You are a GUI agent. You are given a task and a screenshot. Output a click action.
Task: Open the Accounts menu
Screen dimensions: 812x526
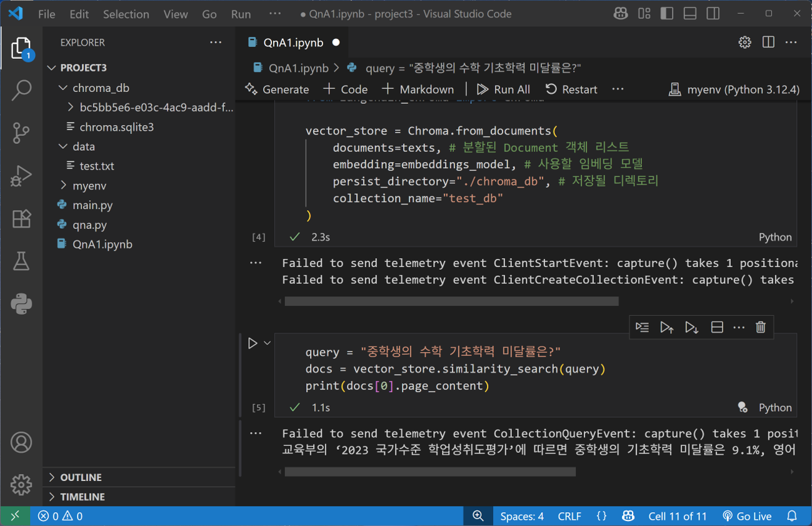(21, 442)
